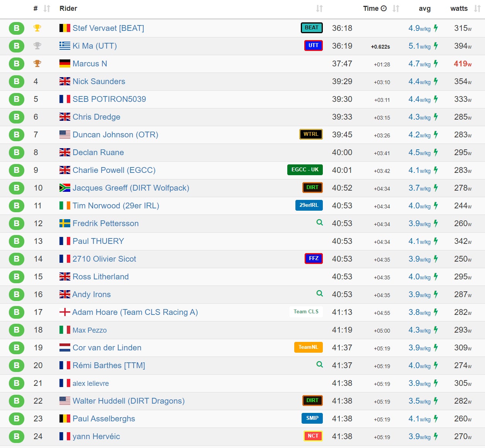This screenshot has height=448, width=485.
Task: Open Paul Asselberghs rider profile
Action: pyautogui.click(x=104, y=419)
